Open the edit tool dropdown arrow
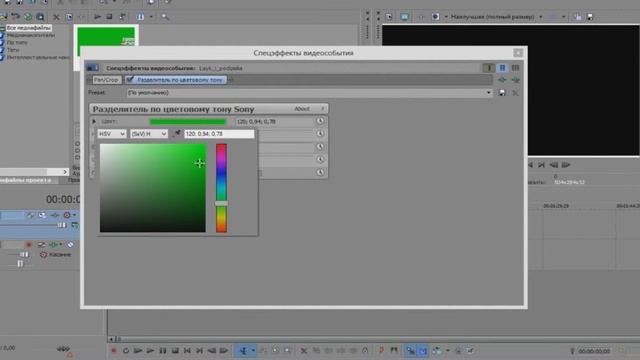 (253, 351)
